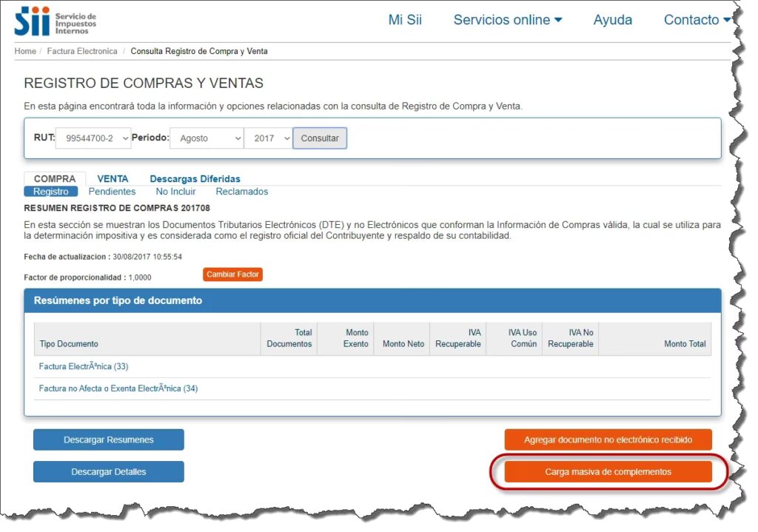The height and width of the screenshot is (532, 758).
Task: Open Descargas Diferidas tab
Action: tap(195, 179)
